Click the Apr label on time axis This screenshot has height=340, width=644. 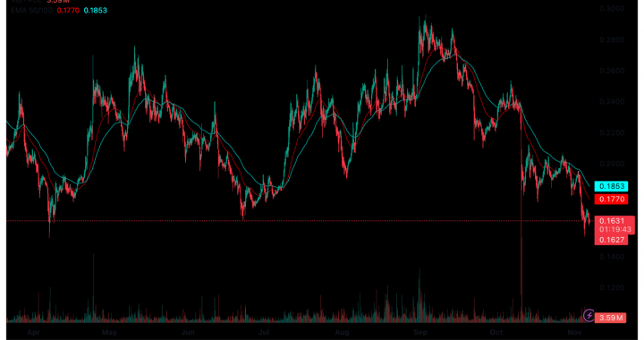point(33,332)
